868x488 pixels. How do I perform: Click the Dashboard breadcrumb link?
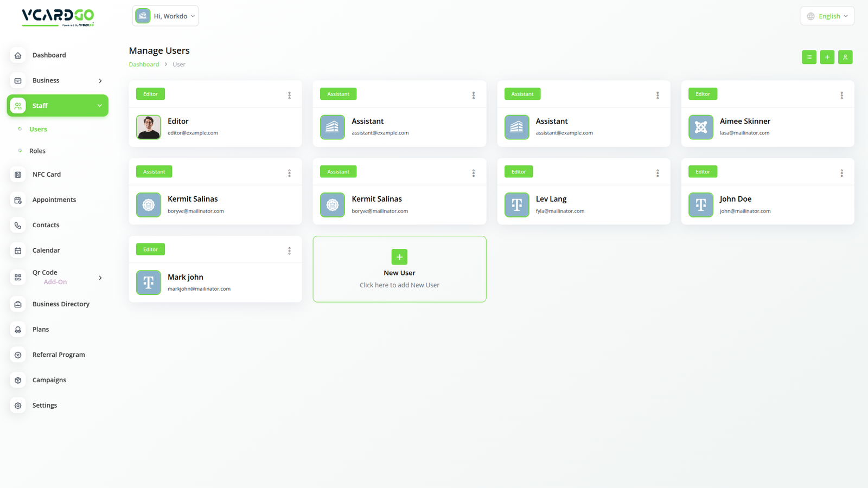point(144,65)
